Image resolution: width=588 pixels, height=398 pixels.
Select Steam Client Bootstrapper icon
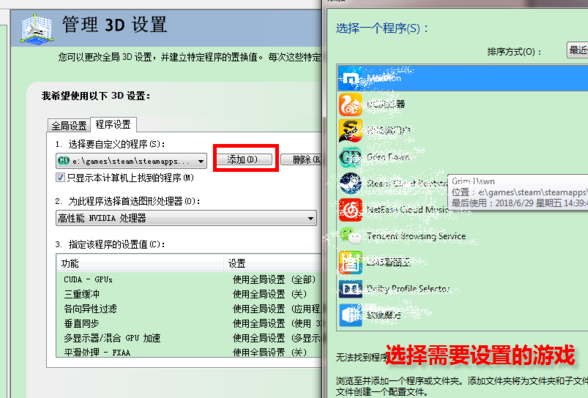(351, 183)
